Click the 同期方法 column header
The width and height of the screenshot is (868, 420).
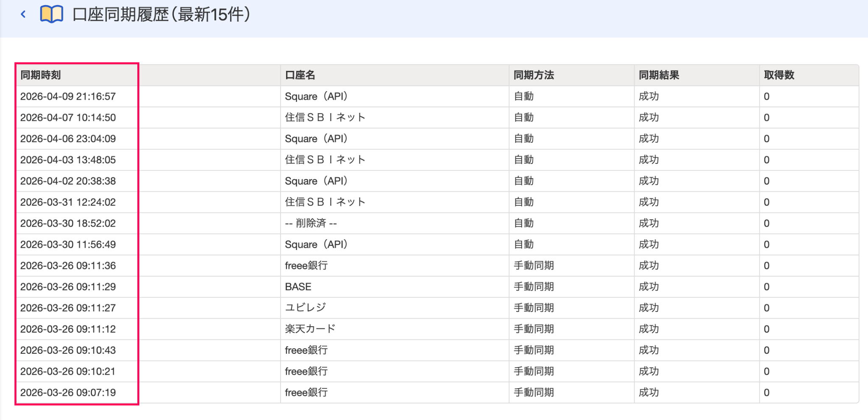pos(534,75)
